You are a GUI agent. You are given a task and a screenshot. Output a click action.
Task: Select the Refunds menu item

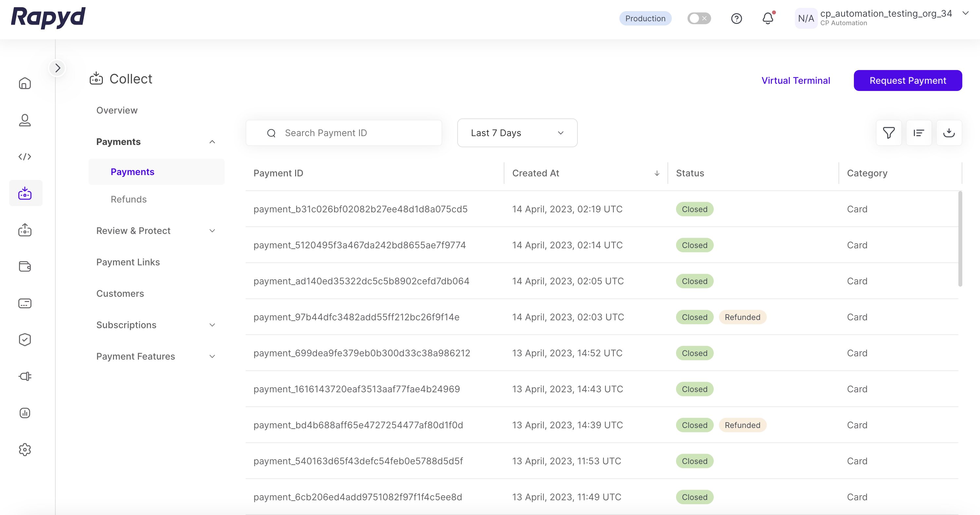pyautogui.click(x=129, y=199)
